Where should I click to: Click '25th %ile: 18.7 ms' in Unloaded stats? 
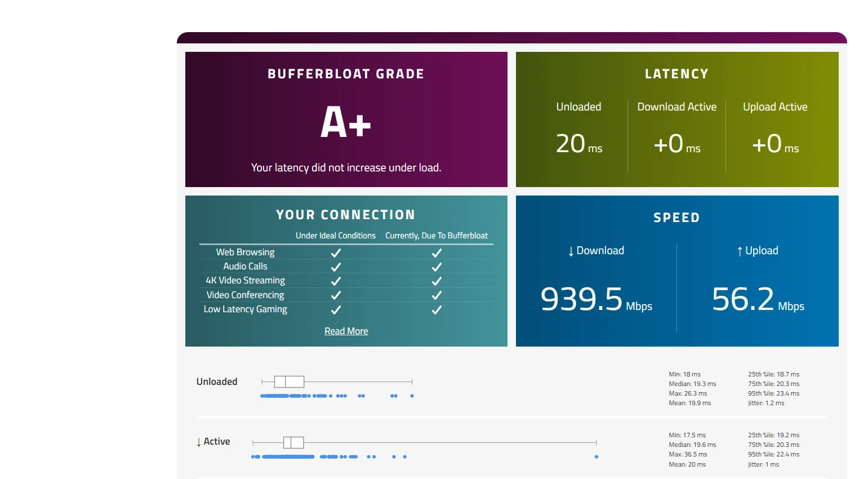point(773,374)
